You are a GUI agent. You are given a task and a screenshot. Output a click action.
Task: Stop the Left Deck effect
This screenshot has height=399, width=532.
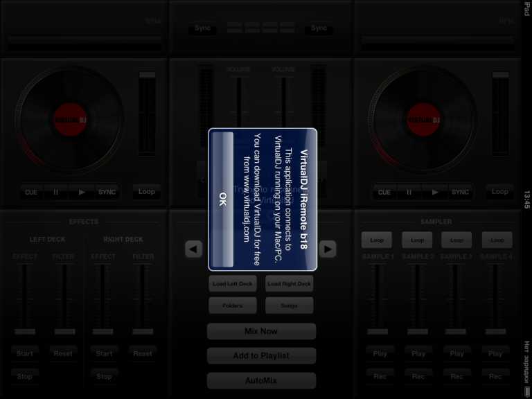tap(25, 376)
